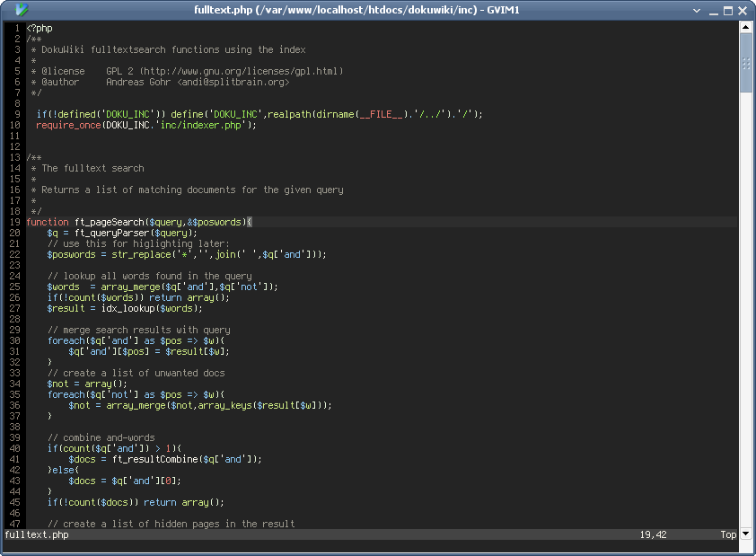Click foreach keyword on line 35
This screenshot has height=556, width=756.
66,394
